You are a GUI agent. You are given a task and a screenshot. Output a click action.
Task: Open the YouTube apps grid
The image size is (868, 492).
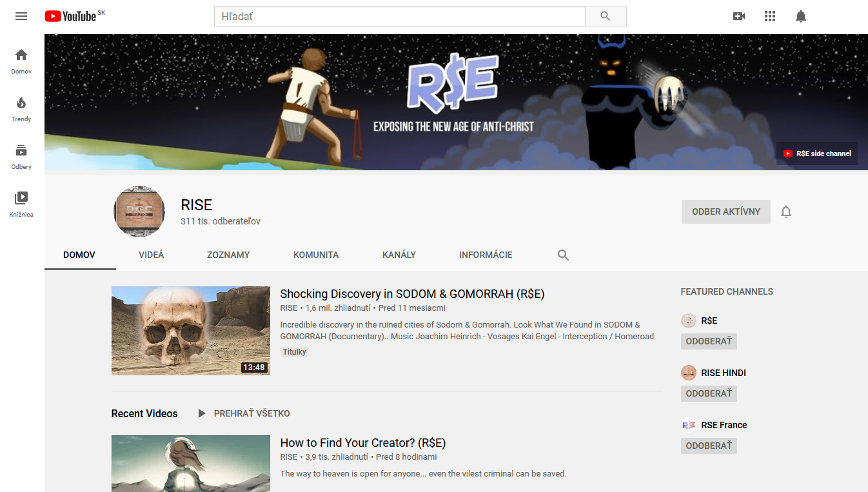(770, 16)
